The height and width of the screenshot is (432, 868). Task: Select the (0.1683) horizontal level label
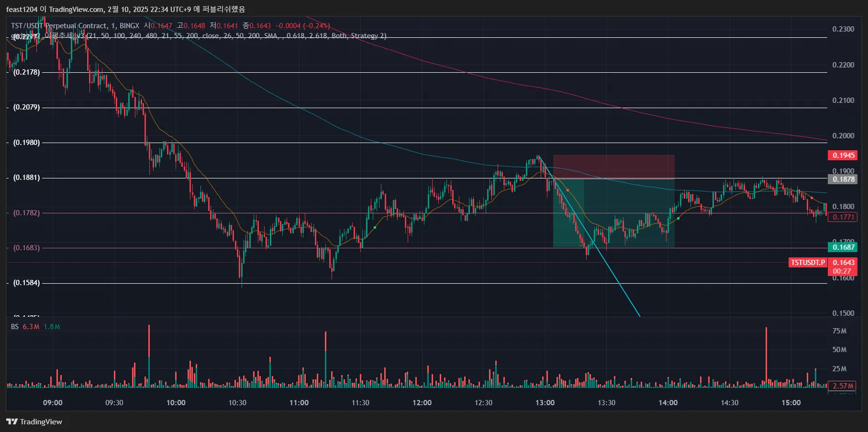point(27,248)
